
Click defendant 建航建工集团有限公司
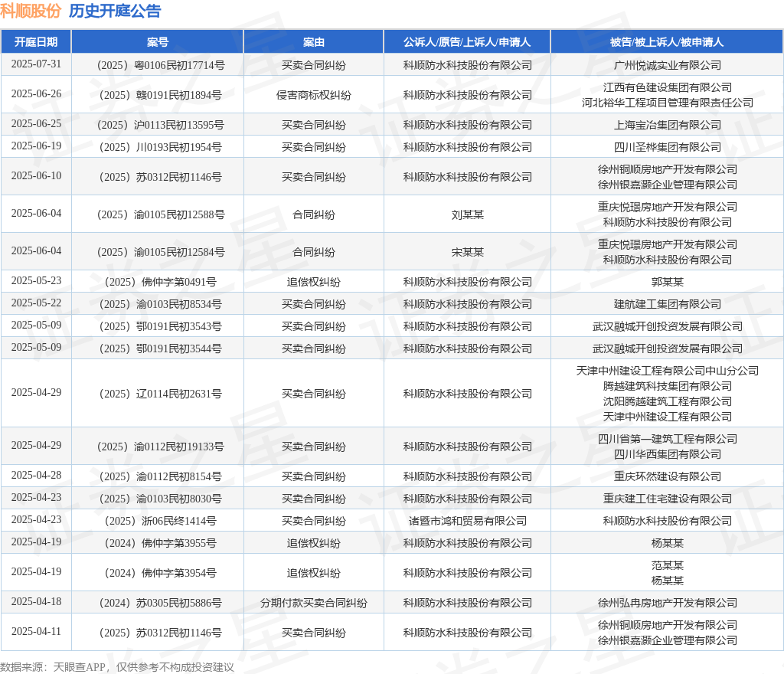[x=668, y=304]
